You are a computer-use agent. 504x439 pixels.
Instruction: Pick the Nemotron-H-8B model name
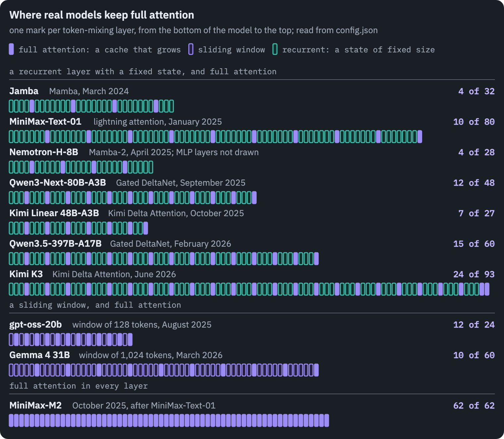click(x=44, y=152)
